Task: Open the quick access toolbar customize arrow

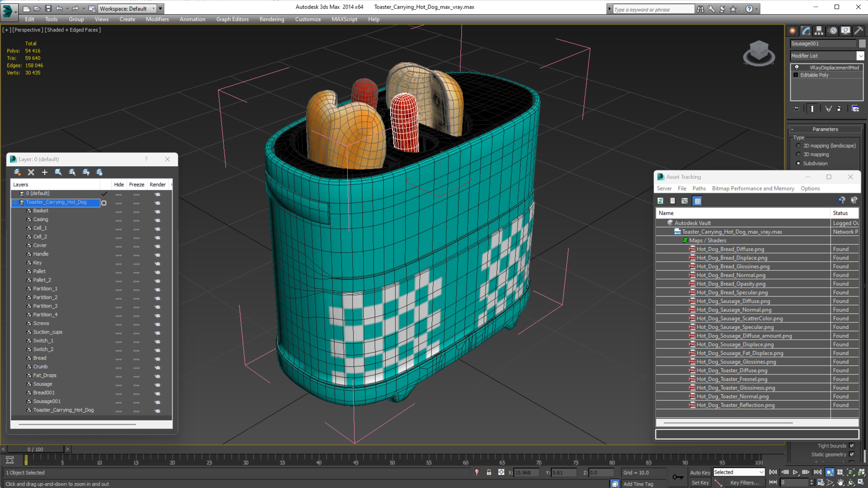Action: 160,9
